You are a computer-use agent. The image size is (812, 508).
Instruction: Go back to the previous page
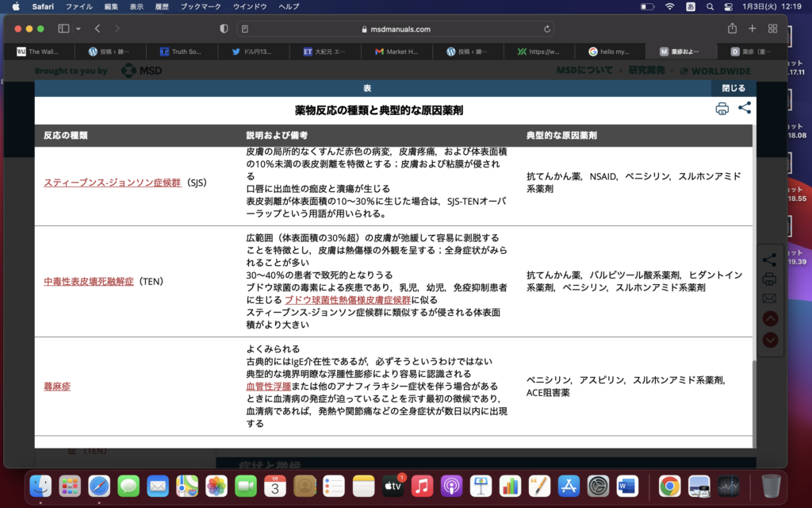coord(98,29)
